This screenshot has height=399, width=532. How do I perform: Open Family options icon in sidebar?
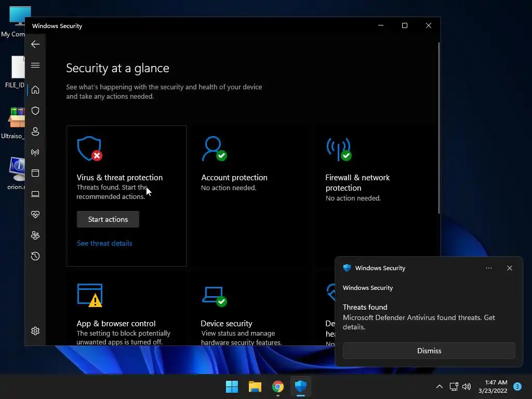click(x=35, y=235)
